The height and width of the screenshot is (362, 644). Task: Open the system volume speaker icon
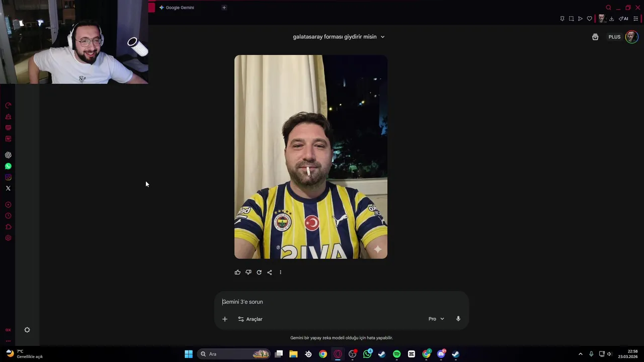point(609,354)
